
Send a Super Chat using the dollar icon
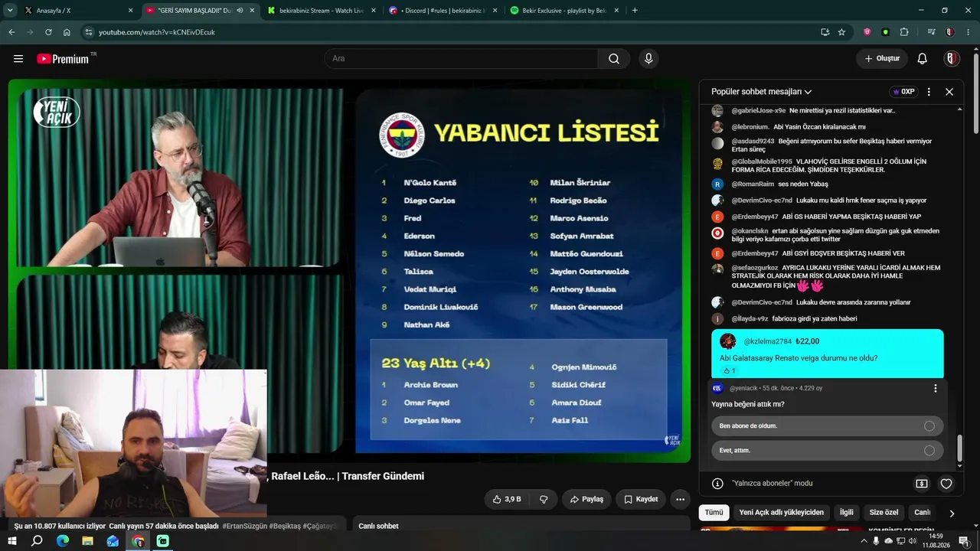click(x=922, y=484)
